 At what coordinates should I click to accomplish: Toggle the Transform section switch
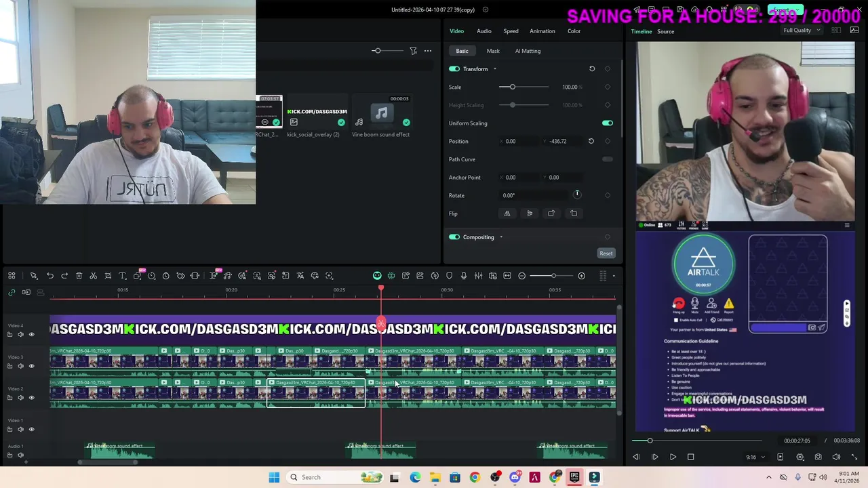[454, 68]
